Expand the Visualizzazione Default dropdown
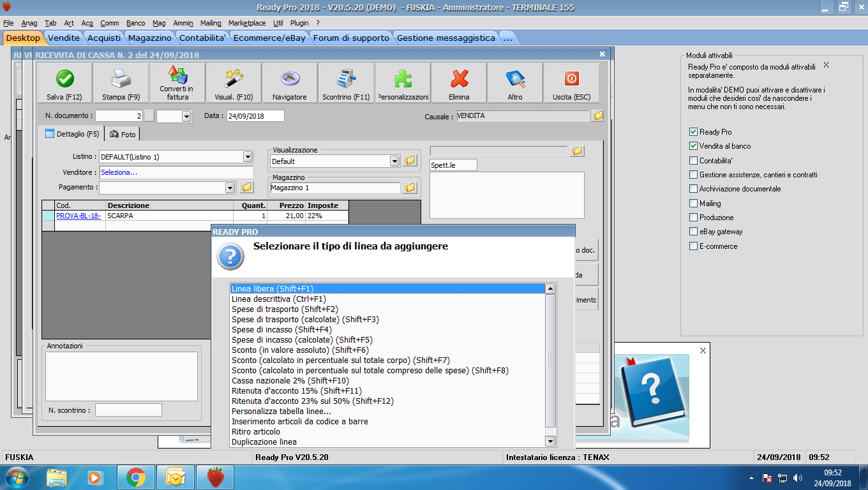 (x=394, y=161)
